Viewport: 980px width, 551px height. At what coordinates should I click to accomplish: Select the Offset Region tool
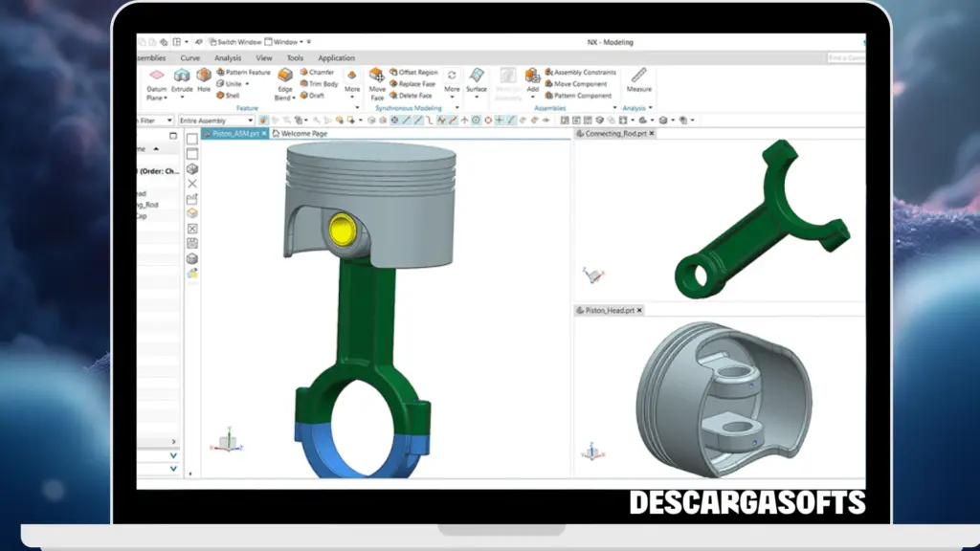coord(416,72)
